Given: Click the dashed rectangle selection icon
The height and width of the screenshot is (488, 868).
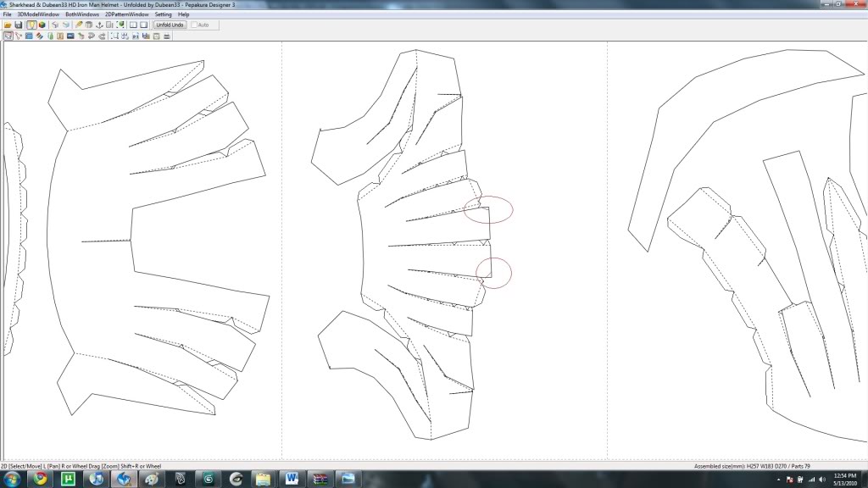Looking at the screenshot, I should (x=114, y=36).
